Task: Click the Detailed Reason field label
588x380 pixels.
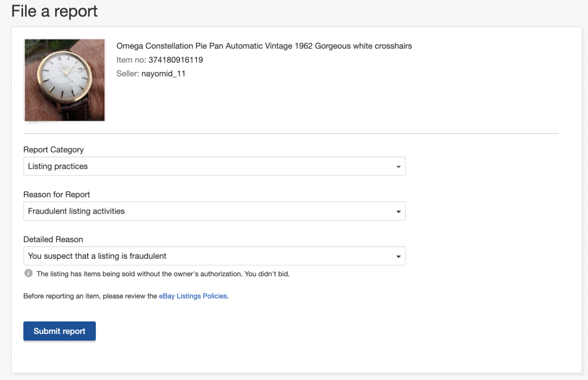Action: [x=53, y=239]
